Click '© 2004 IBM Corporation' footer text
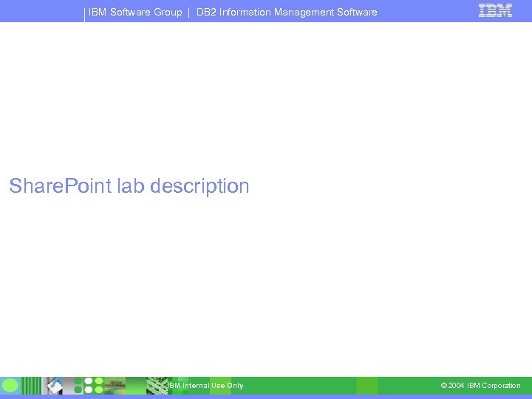 (480, 386)
